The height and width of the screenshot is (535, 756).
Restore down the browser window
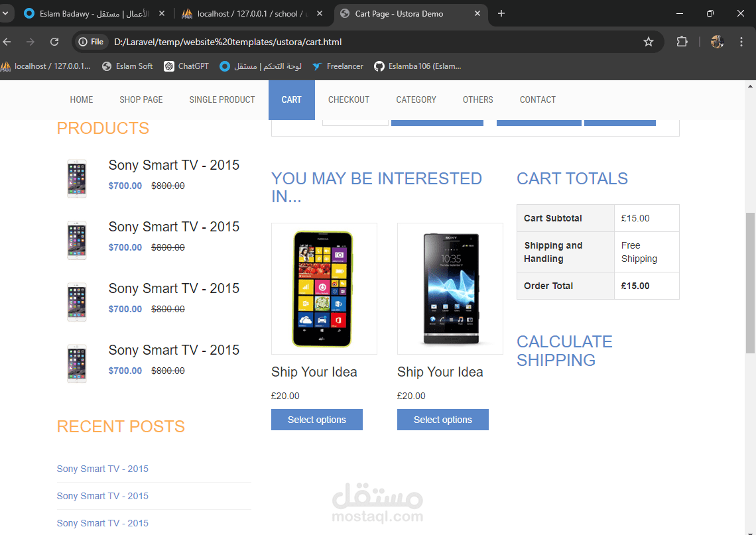pos(710,13)
